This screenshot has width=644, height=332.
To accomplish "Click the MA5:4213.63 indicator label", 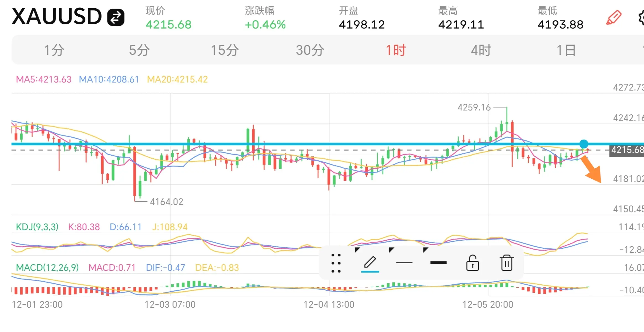I will [x=44, y=79].
